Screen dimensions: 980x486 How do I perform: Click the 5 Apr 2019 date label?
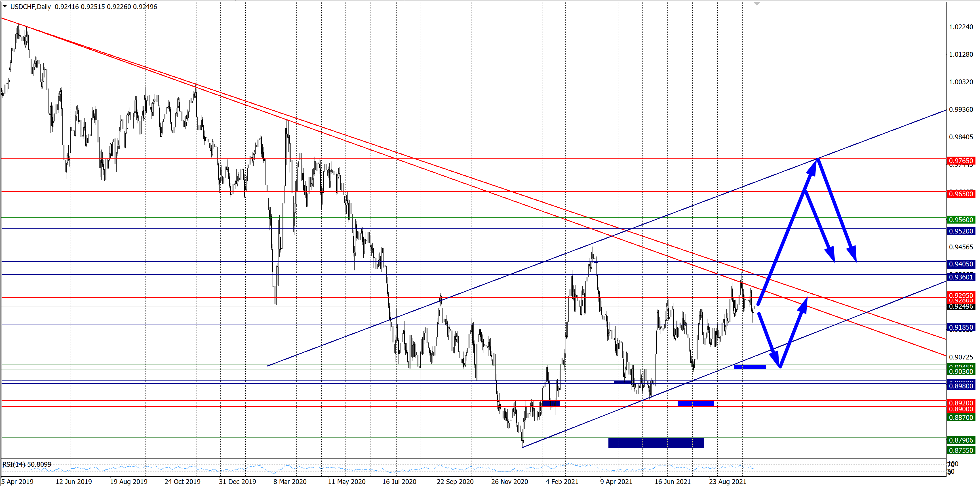point(17,481)
